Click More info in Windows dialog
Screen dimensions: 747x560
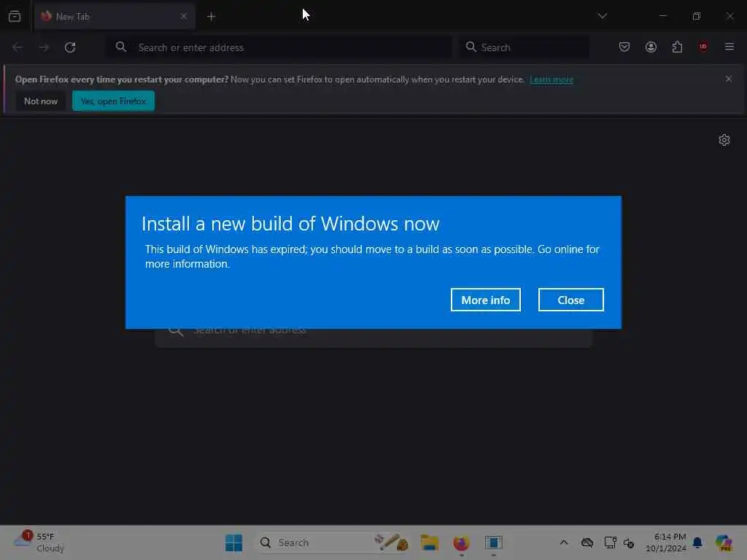tap(485, 300)
